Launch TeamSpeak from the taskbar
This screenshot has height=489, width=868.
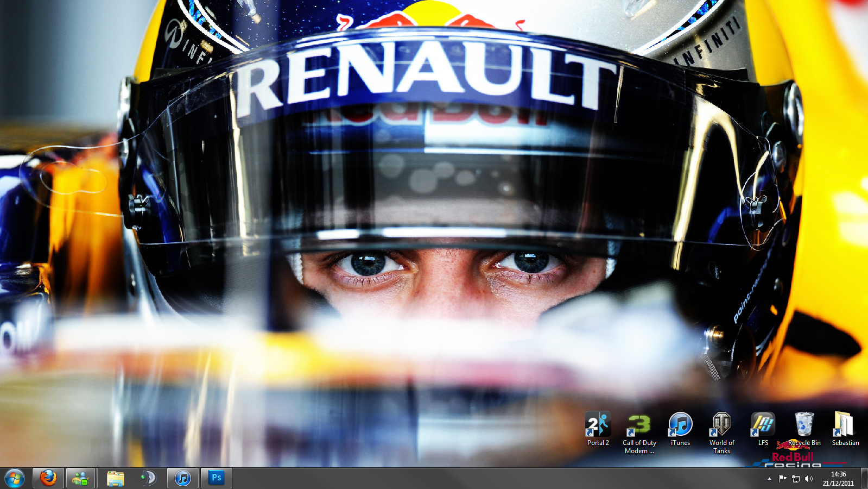[x=148, y=478]
